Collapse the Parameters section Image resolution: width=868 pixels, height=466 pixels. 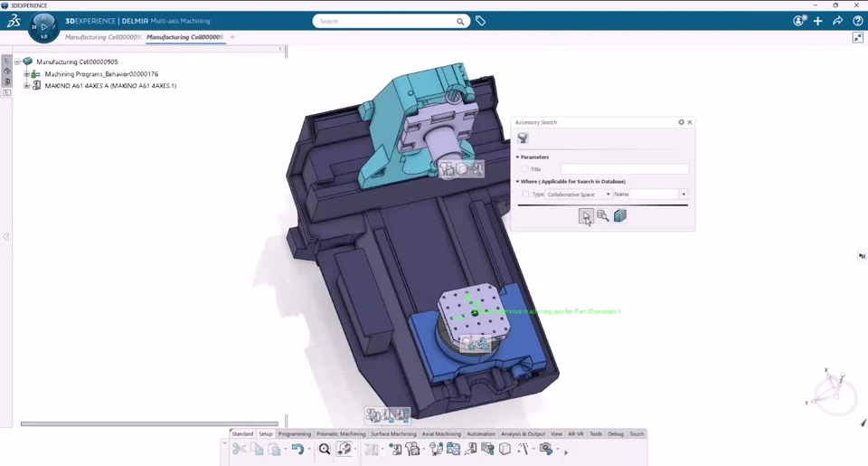[x=517, y=157]
